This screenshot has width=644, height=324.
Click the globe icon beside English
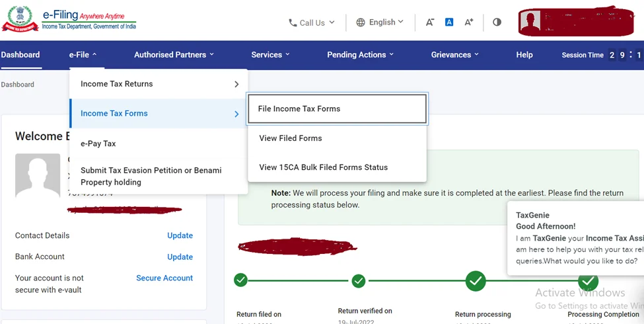click(361, 22)
